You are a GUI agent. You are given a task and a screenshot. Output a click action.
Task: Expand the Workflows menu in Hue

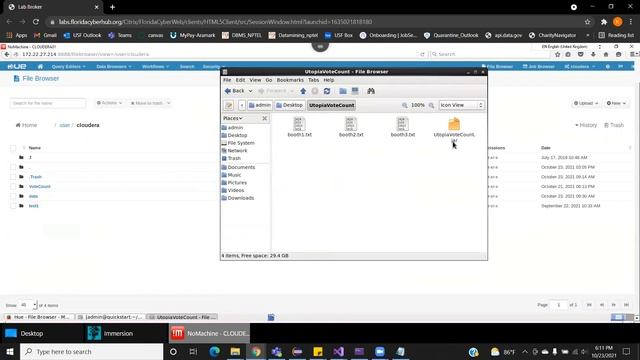coord(156,67)
